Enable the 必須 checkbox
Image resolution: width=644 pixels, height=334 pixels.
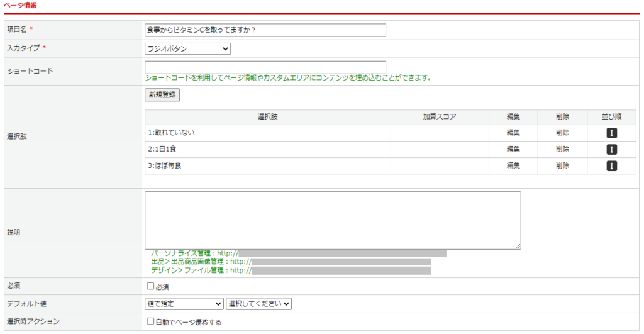(x=150, y=286)
